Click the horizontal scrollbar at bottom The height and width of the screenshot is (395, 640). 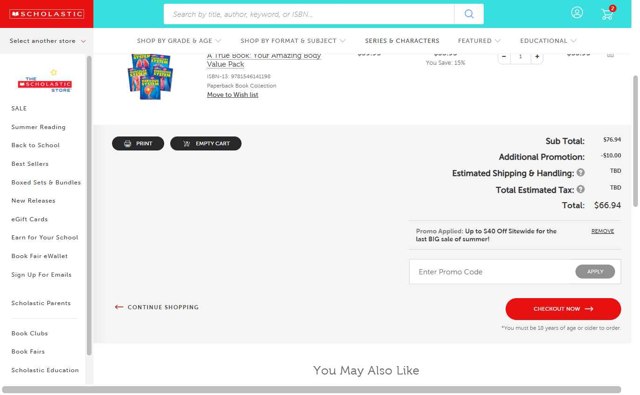tap(311, 390)
